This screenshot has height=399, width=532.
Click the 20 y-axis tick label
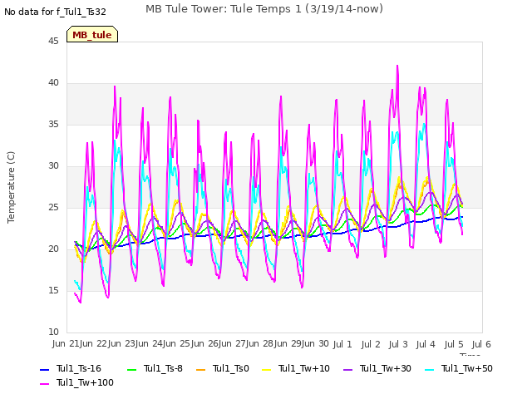click(53, 249)
